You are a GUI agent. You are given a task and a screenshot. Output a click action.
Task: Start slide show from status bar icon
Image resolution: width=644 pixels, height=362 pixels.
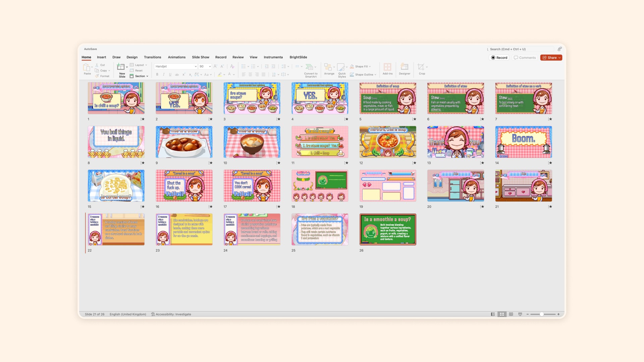tap(520, 314)
